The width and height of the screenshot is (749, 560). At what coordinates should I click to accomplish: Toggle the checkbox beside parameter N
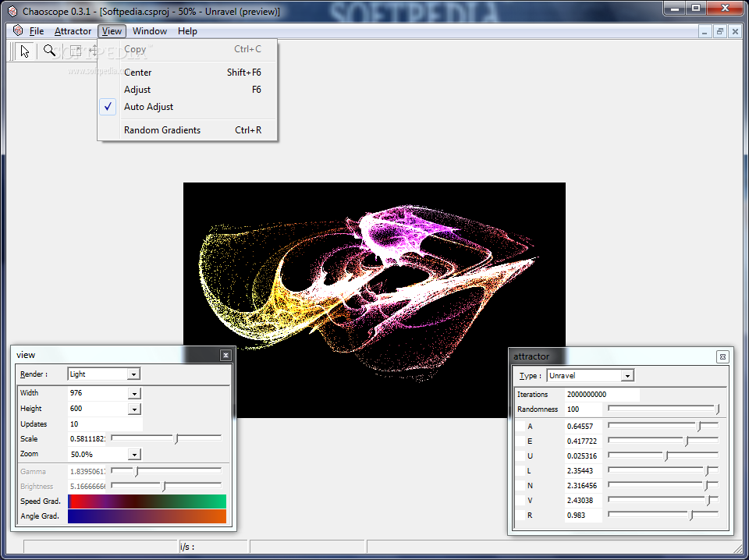click(520, 486)
